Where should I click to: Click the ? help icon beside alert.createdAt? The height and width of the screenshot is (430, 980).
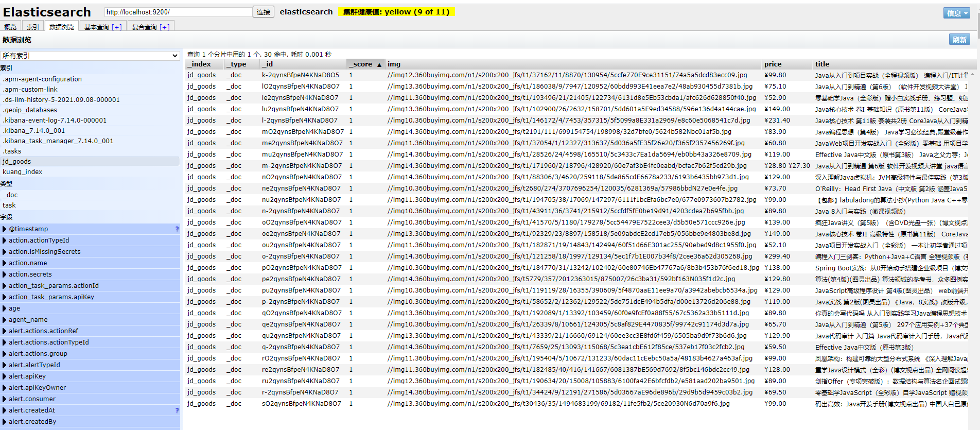[177, 410]
